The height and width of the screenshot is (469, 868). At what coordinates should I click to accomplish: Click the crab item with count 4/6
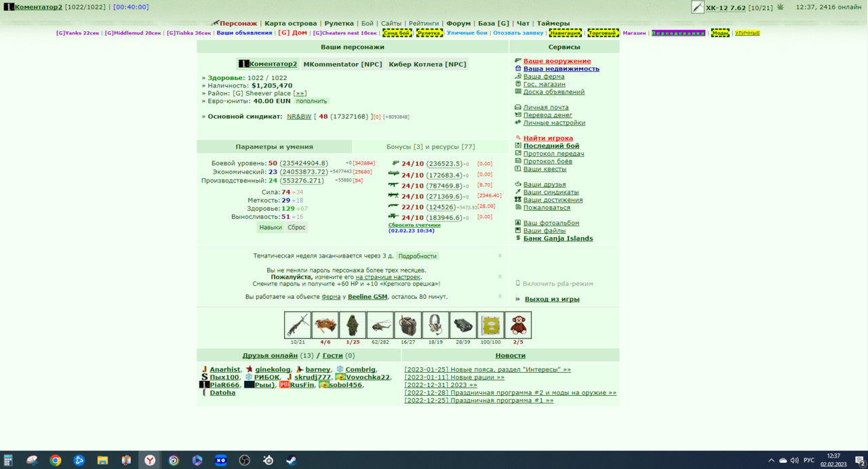point(325,325)
